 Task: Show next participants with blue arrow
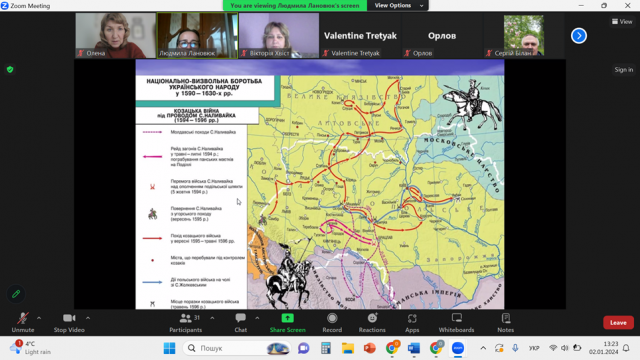click(579, 36)
